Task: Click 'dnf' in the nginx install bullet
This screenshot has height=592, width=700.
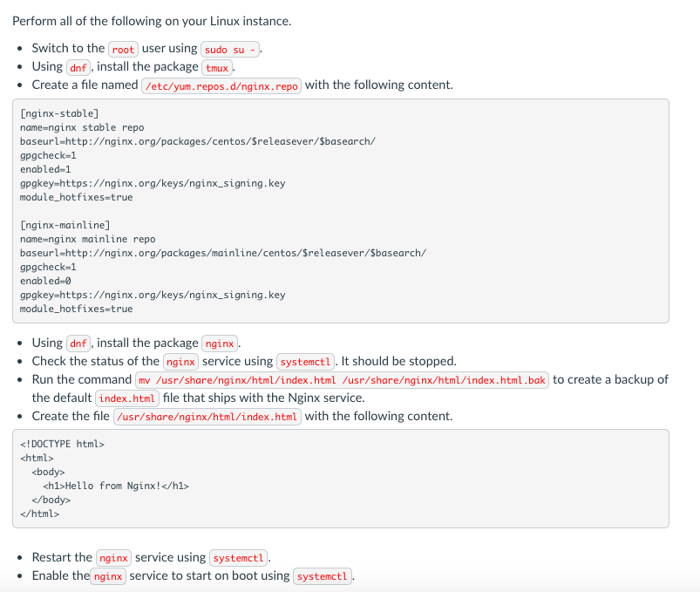Action: (x=78, y=344)
